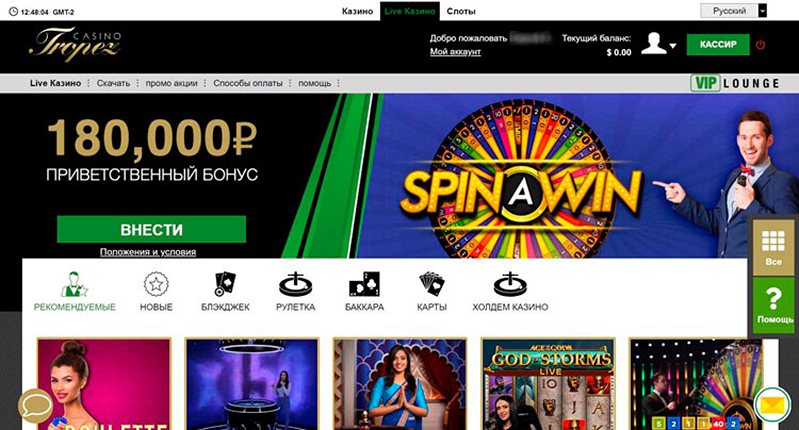
Task: Choose the Блэкджек cards category icon
Action: click(x=225, y=284)
